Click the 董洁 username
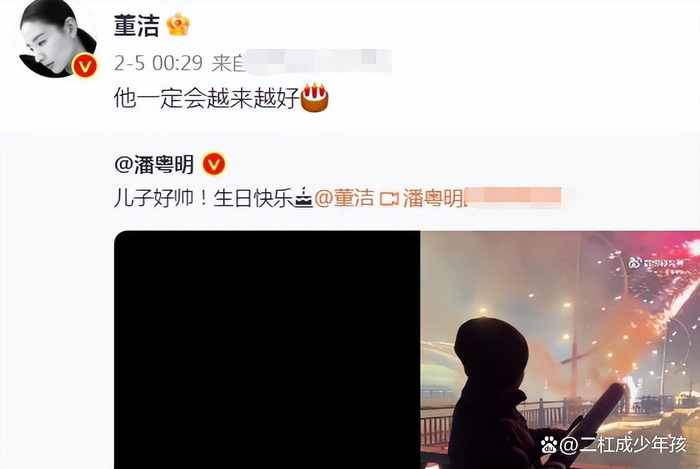The image size is (700, 469). pos(137,25)
